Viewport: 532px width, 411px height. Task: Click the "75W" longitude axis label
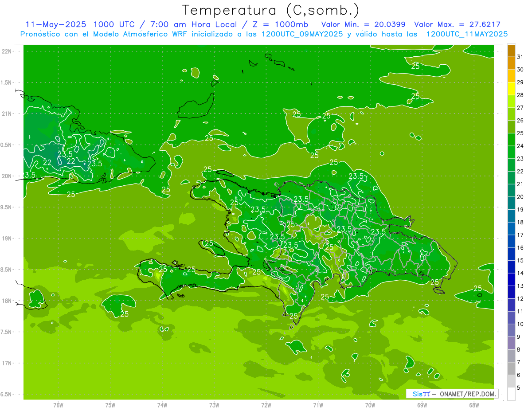point(110,405)
